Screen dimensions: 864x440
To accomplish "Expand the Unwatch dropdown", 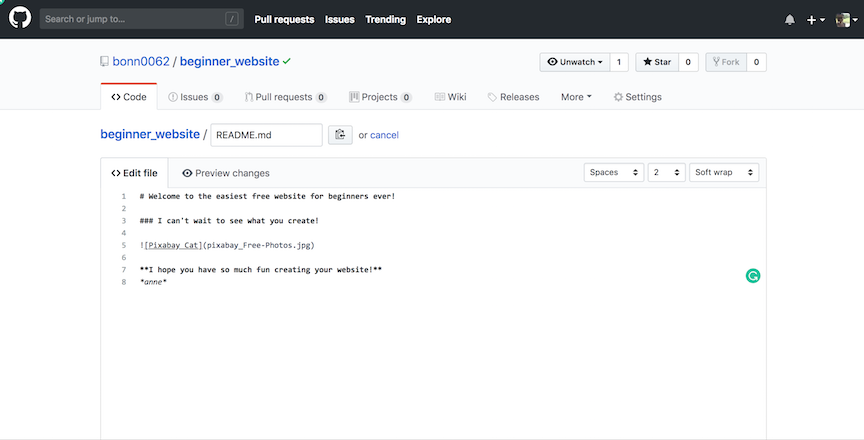I will click(574, 62).
